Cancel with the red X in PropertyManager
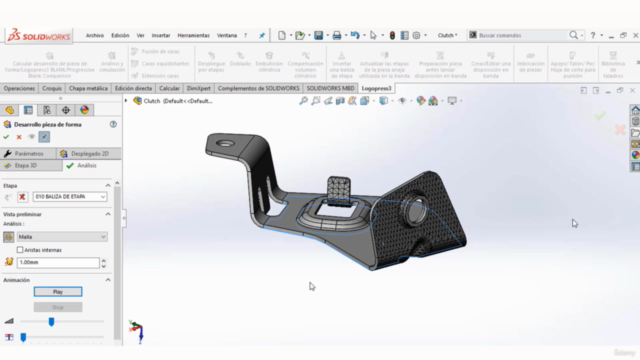The width and height of the screenshot is (640, 360). click(19, 137)
